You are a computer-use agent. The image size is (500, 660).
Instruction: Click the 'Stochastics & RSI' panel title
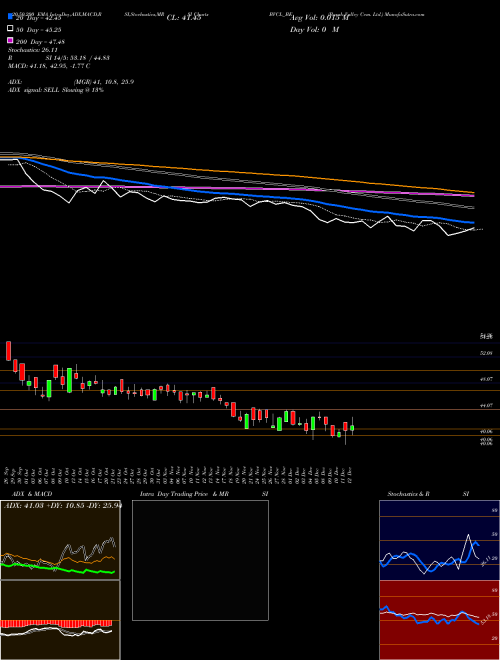tap(428, 494)
